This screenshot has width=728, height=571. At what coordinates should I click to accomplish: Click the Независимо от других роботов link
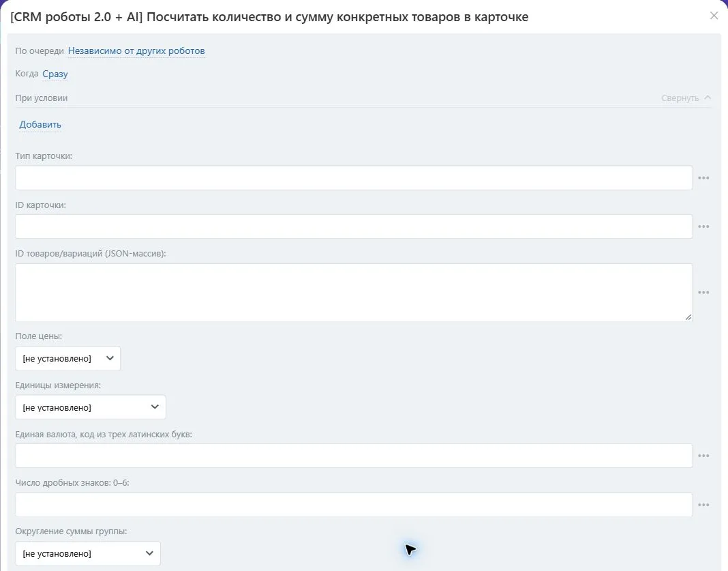136,51
